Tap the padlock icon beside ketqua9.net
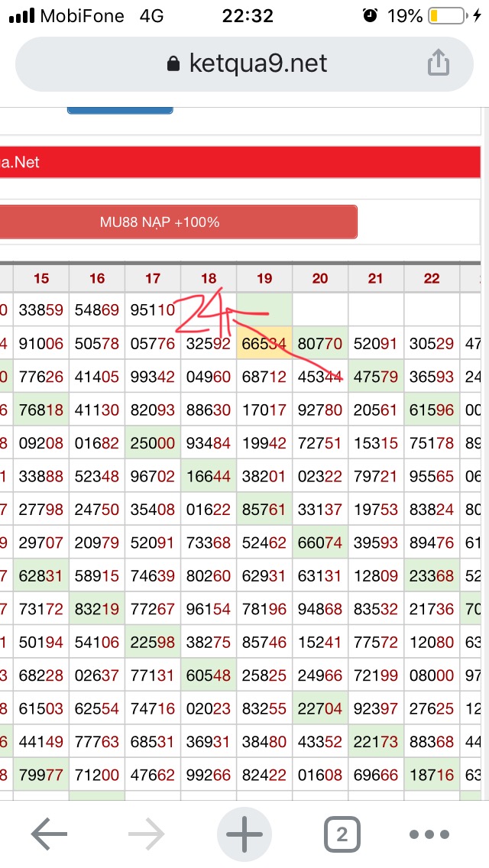The image size is (489, 868). coord(174,63)
